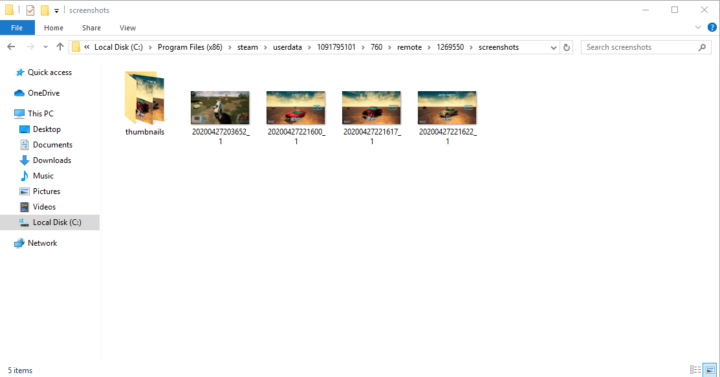Maximize the screenshots window
The image size is (720, 377).
675,10
